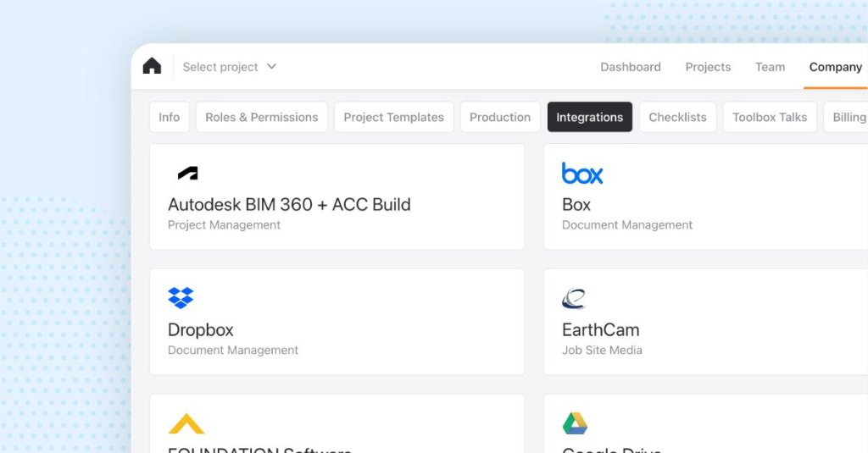Expand the chevron next to Select project
This screenshot has height=453, width=868.
(x=272, y=66)
